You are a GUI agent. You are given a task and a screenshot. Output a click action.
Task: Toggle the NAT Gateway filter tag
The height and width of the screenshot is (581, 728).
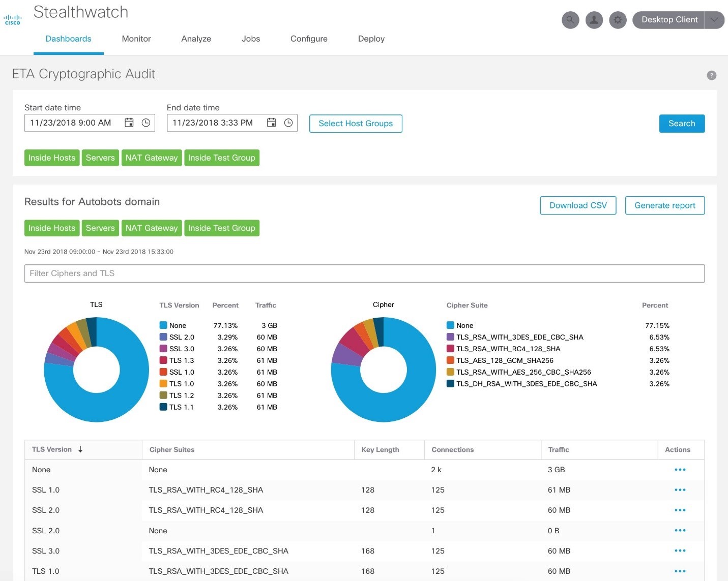coord(152,158)
